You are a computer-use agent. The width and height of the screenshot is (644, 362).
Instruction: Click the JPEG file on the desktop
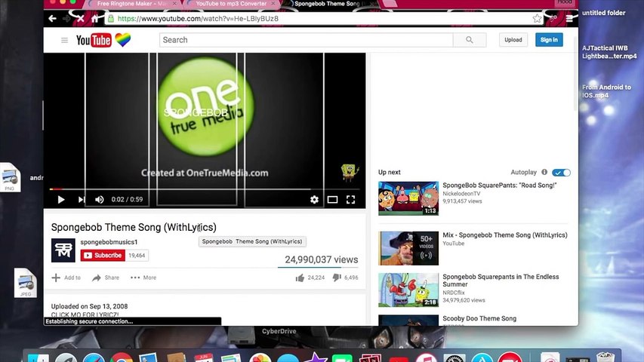click(25, 283)
